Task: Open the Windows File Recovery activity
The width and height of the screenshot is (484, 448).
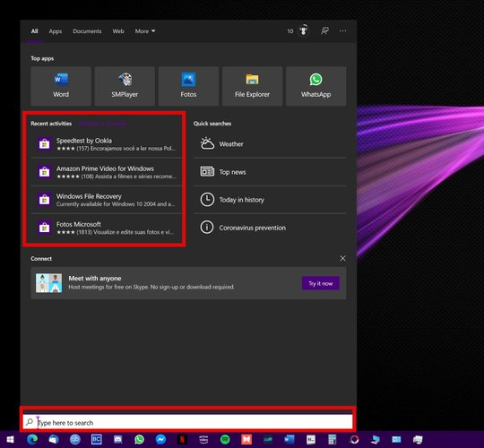Action: 107,200
